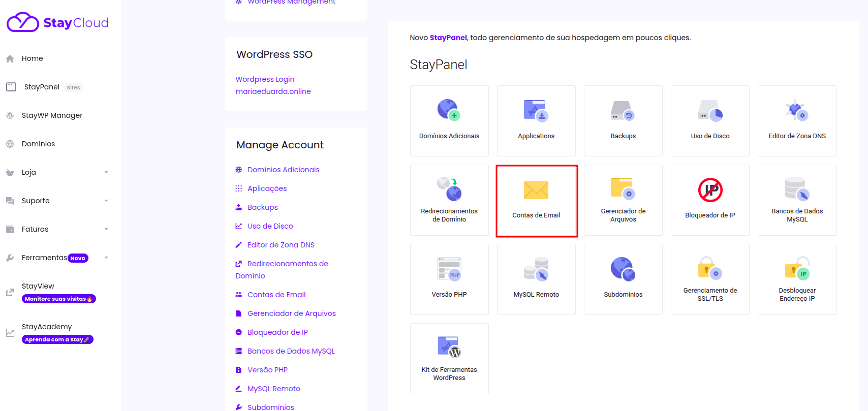Screen dimensions: 868x411
Task: Open the Editor de Zona DNS tile icon
Action: click(797, 110)
